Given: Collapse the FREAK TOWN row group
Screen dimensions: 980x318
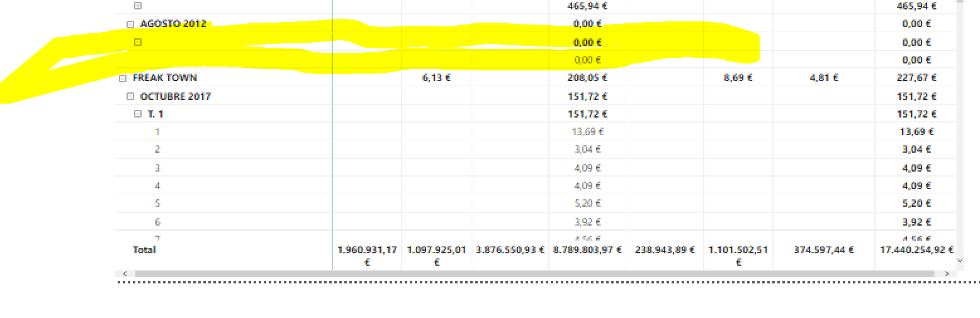Looking at the screenshot, I should [123, 79].
